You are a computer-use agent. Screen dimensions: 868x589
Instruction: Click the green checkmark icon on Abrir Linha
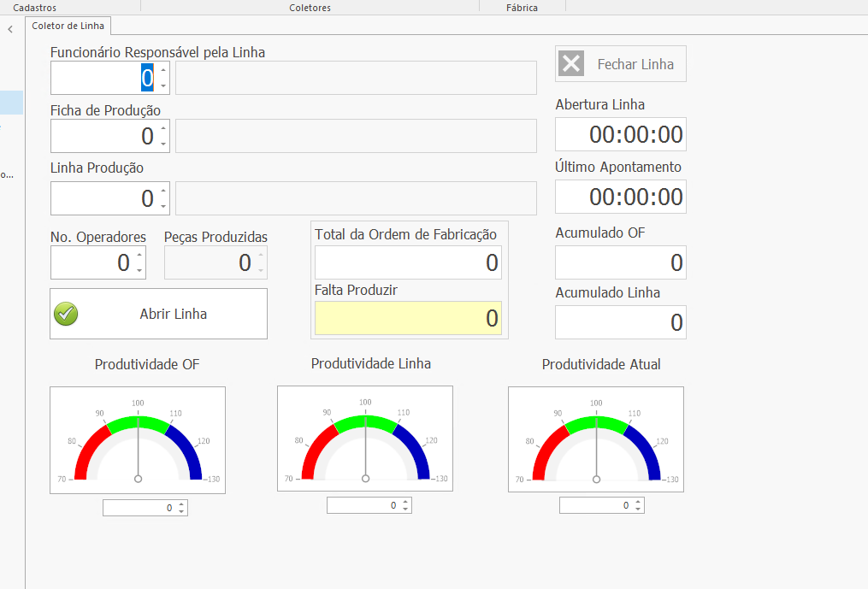pos(66,314)
